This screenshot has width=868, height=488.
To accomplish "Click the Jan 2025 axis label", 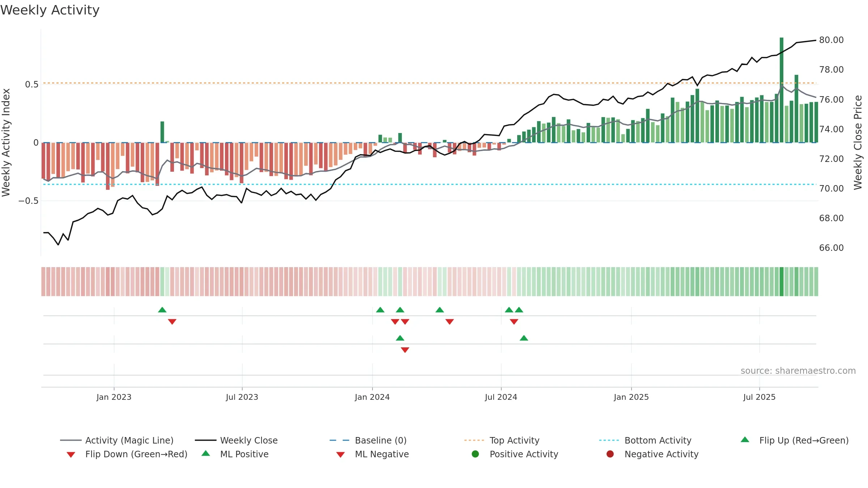I will click(631, 397).
